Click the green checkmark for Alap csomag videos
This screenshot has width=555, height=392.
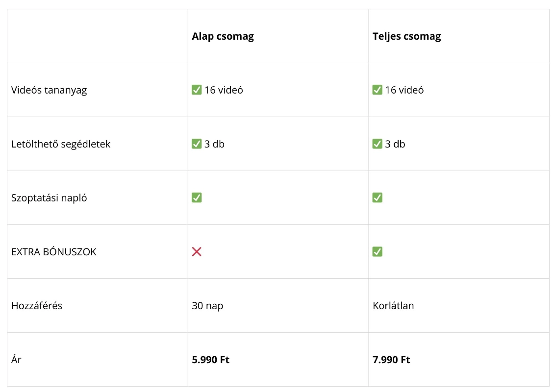click(197, 90)
